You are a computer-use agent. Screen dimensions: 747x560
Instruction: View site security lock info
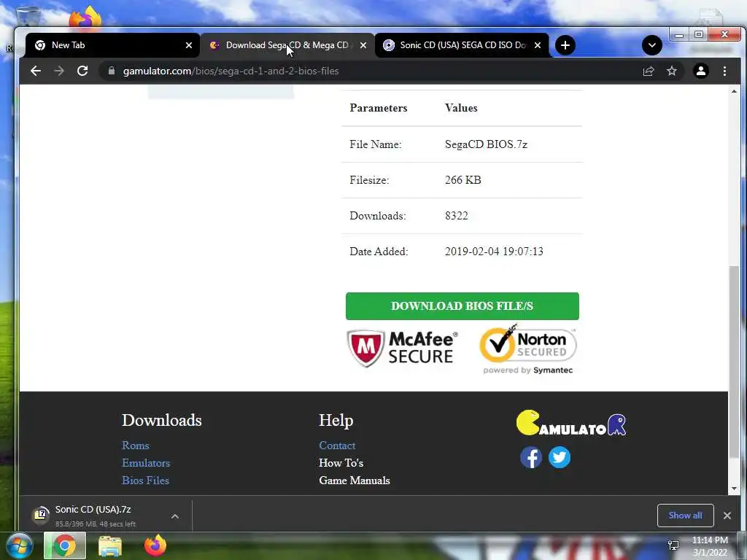click(x=112, y=71)
